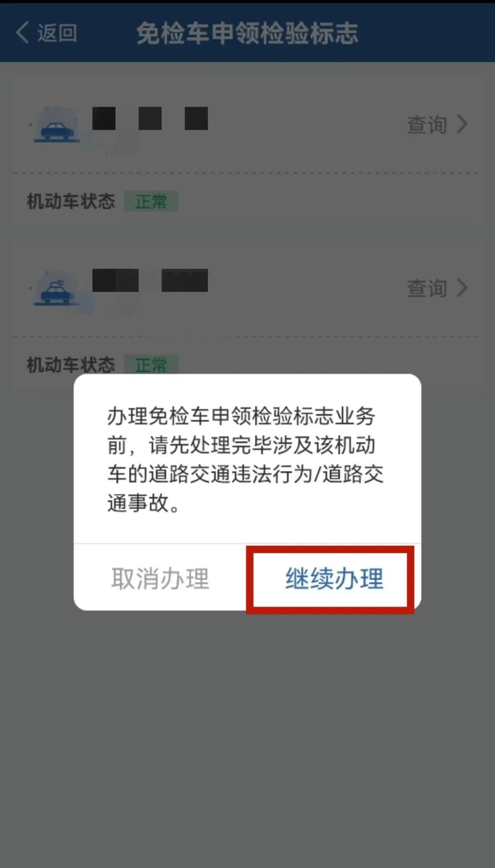The height and width of the screenshot is (868, 495).
Task: Tap the second 机动车状态 label
Action: (71, 365)
